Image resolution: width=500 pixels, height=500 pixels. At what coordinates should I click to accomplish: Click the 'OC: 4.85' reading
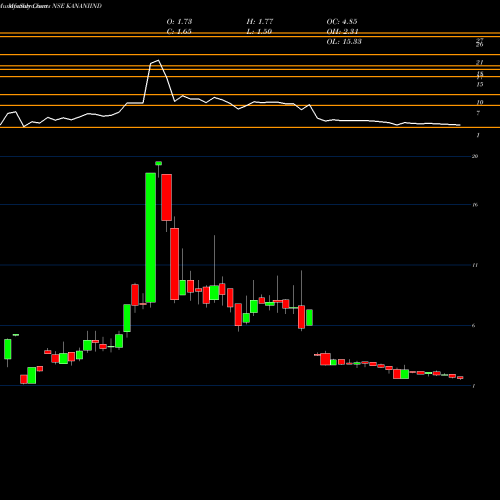pos(342,22)
